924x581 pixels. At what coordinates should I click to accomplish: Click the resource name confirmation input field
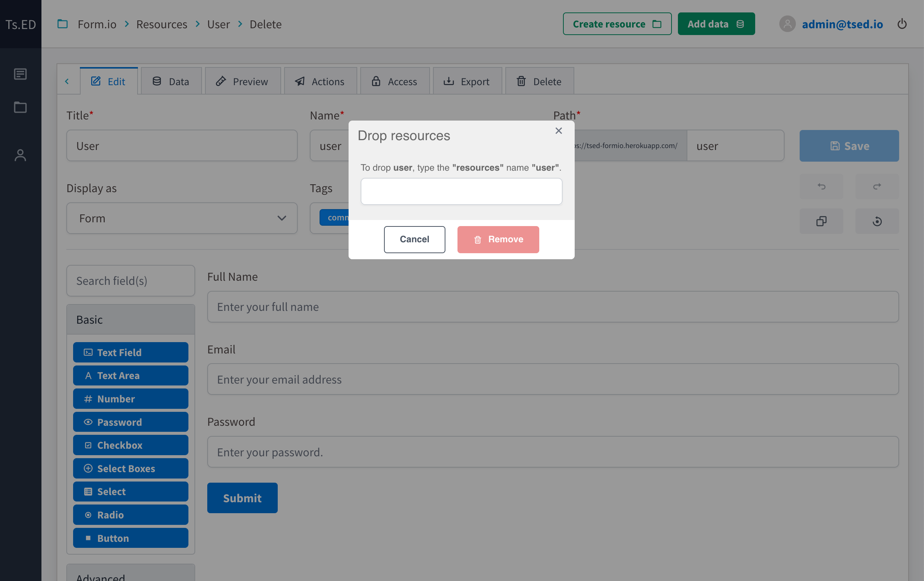[461, 191]
